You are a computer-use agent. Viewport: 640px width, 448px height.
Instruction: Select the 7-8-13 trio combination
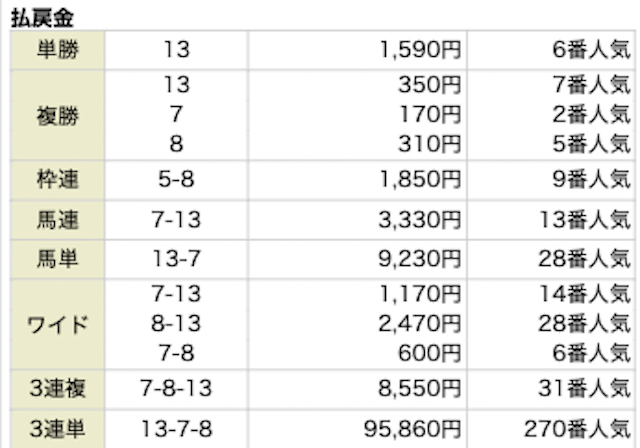coord(176,388)
